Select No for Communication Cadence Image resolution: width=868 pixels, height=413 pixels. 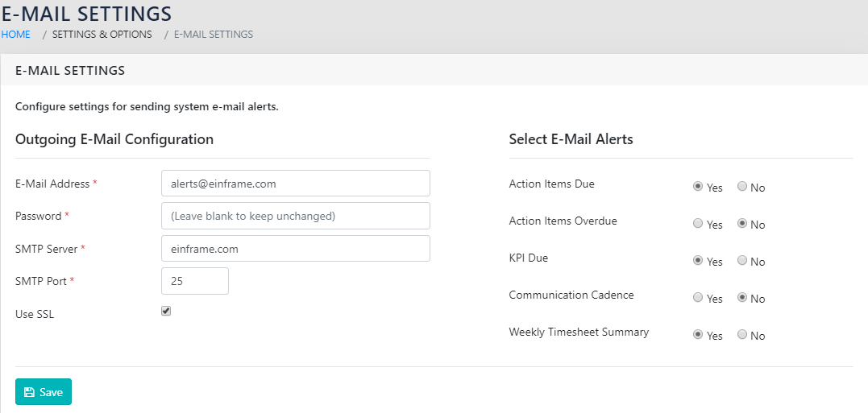coord(742,298)
